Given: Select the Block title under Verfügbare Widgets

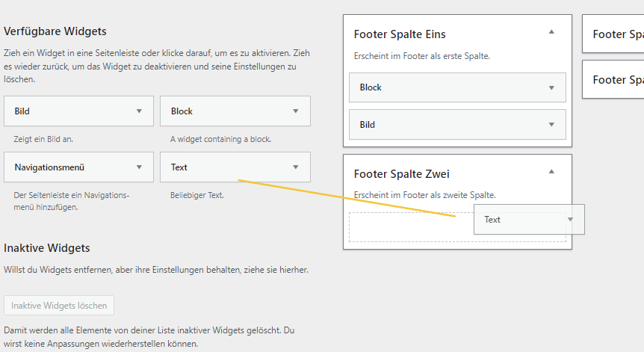Looking at the screenshot, I should (182, 111).
